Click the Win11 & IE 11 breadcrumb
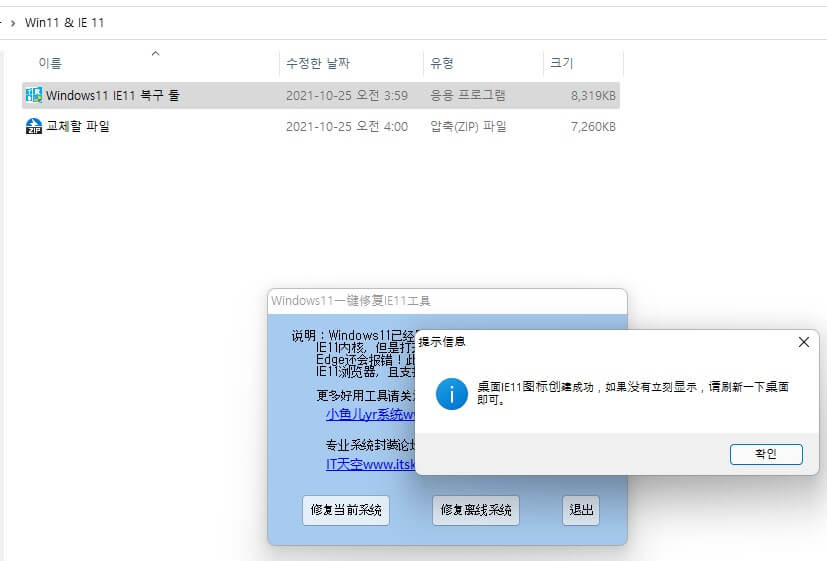 tap(64, 22)
